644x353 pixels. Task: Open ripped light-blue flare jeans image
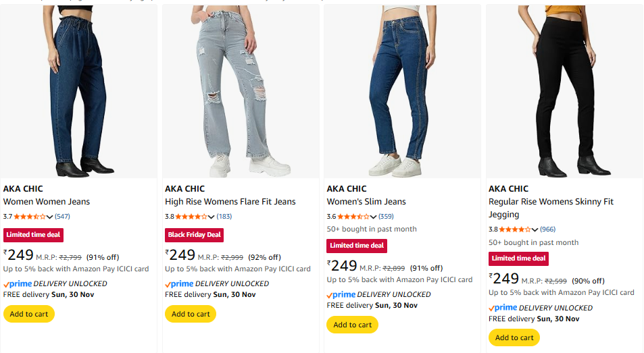(x=241, y=91)
